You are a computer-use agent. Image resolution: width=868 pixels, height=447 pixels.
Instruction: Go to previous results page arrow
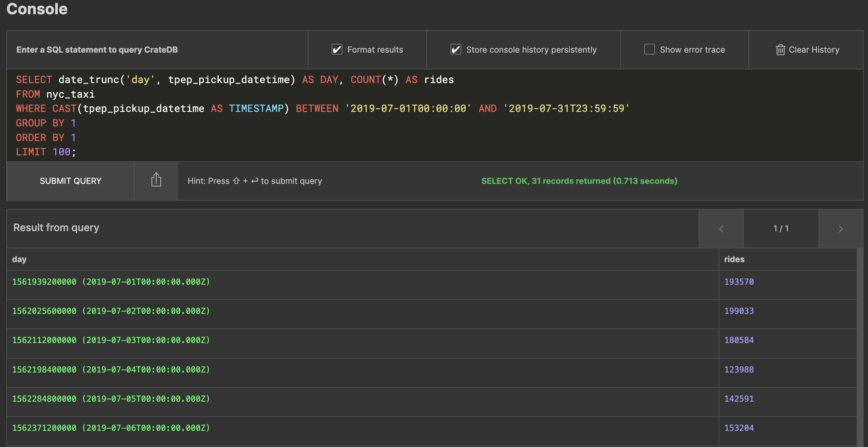721,229
